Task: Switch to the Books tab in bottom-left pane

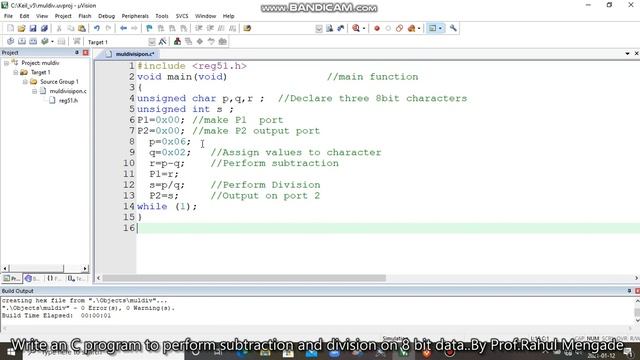Action: (32, 278)
